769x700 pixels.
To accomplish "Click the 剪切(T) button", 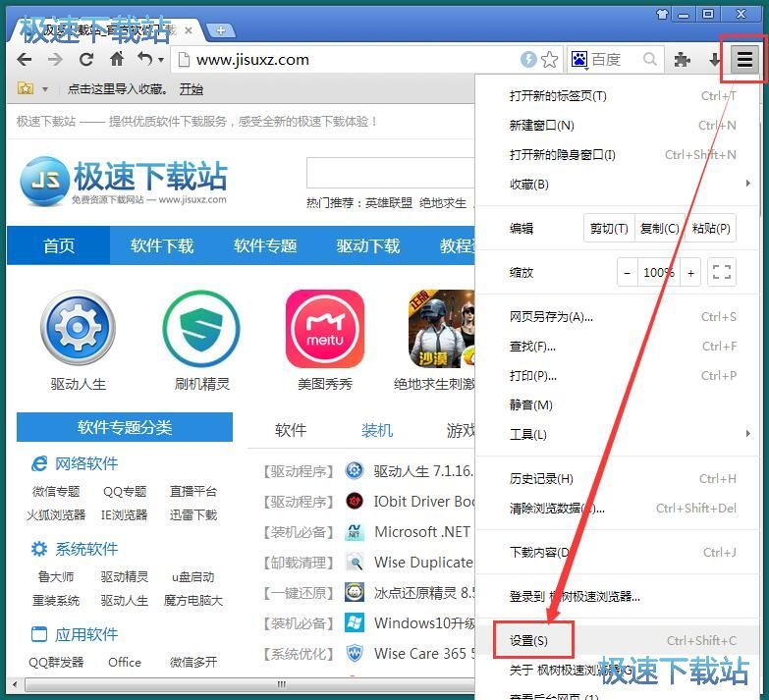I will click(x=609, y=229).
